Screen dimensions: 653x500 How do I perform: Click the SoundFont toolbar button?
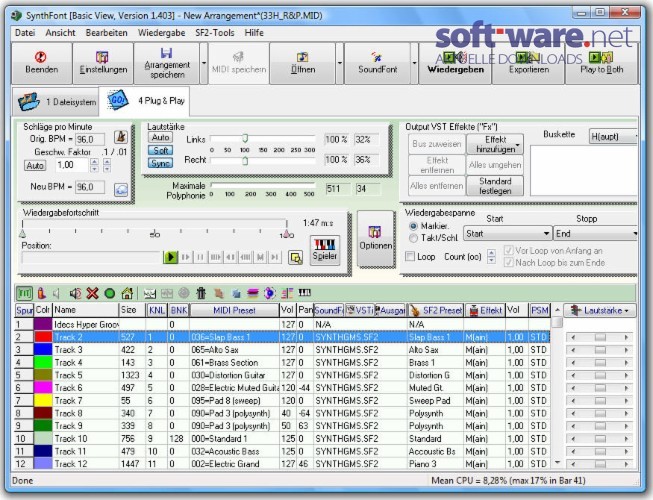tap(377, 63)
